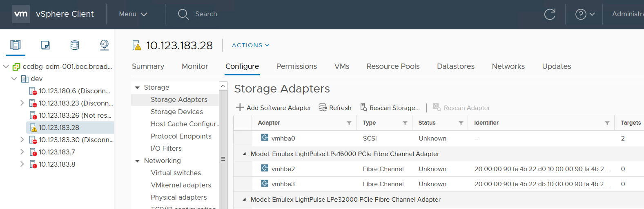The image size is (644, 209).
Task: Click adapter icon of vmhba3
Action: click(265, 183)
